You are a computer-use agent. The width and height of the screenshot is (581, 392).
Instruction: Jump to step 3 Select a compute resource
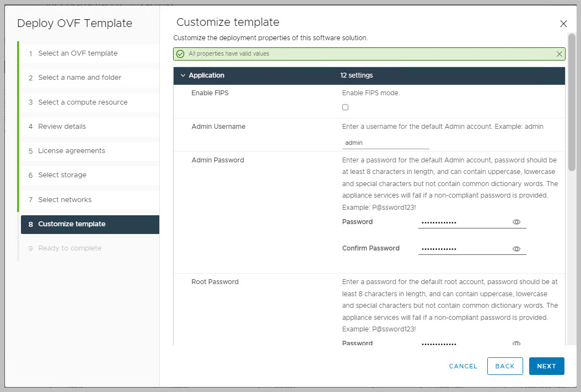(83, 102)
